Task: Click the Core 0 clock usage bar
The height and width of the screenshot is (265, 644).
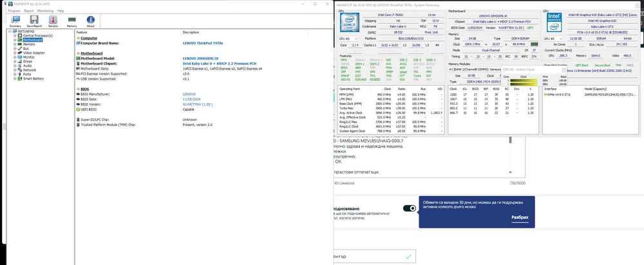Action: click(x=523, y=80)
